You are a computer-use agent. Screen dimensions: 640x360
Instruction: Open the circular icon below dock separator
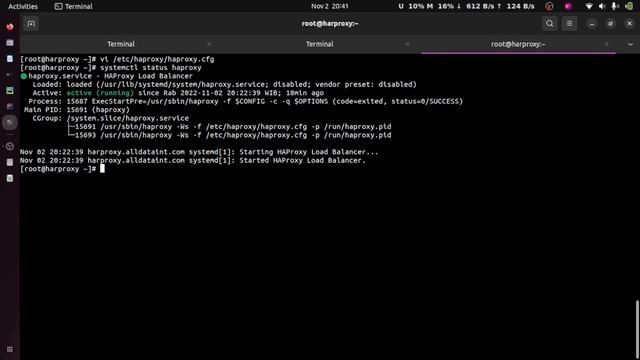(x=10, y=146)
